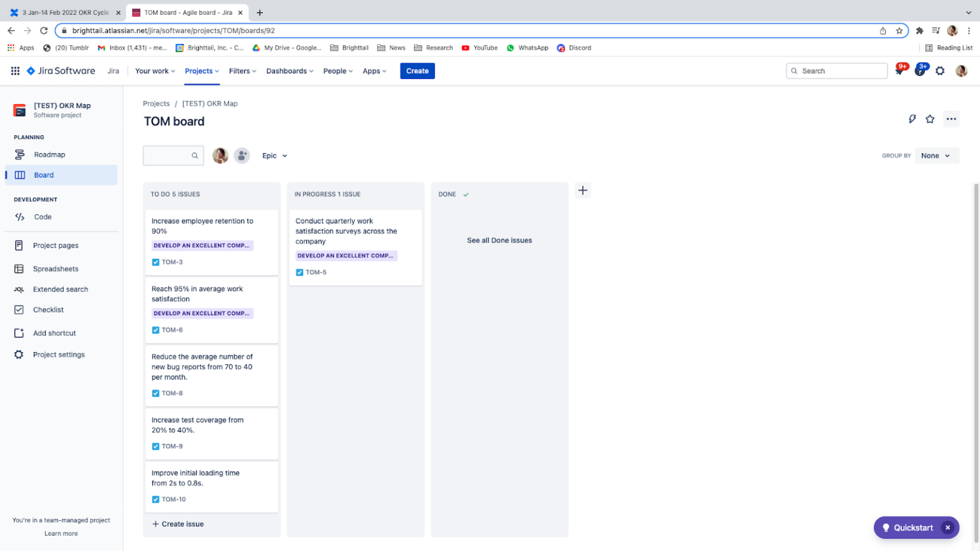Open the board automation lightning icon

[x=912, y=119]
